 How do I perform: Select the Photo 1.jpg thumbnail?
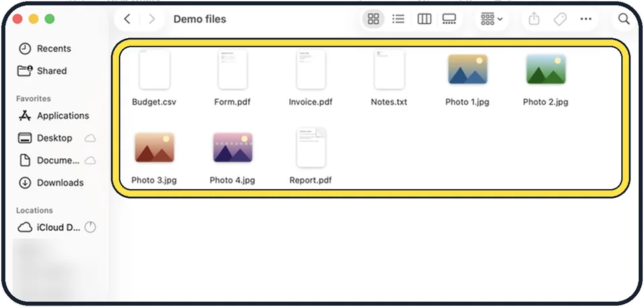pyautogui.click(x=468, y=69)
